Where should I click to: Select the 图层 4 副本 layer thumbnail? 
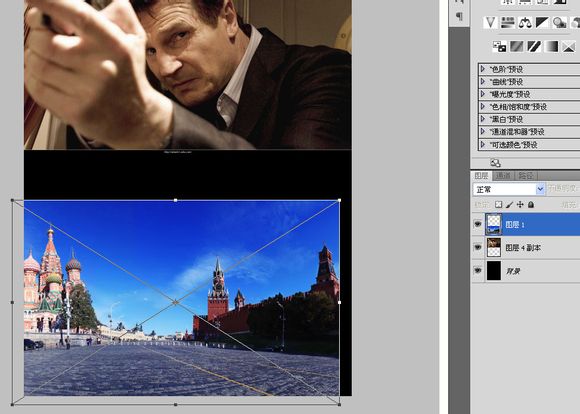pos(493,247)
